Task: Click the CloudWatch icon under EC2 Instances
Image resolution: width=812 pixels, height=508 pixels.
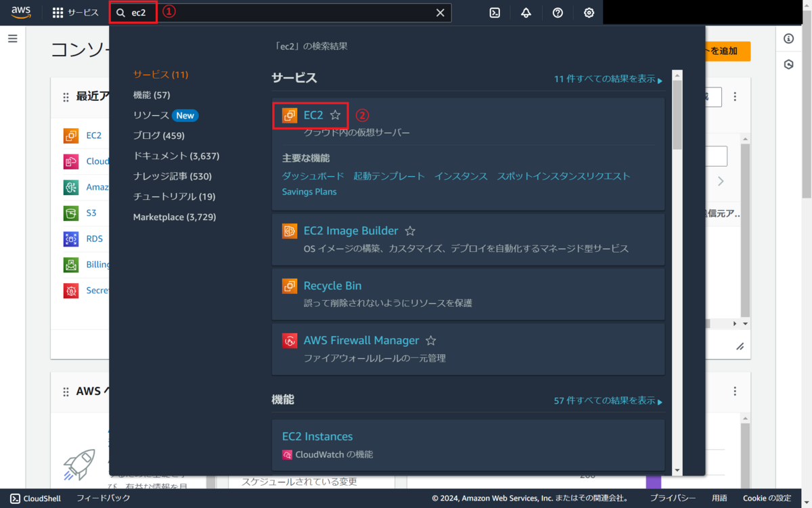Action: (287, 454)
